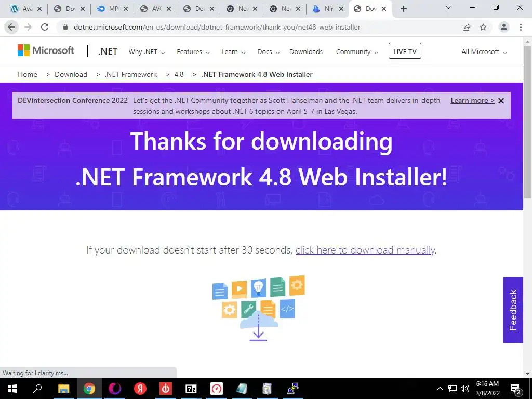Close the Ava WordPress tab
Viewport: 532px width, 399px height.
coord(39,9)
